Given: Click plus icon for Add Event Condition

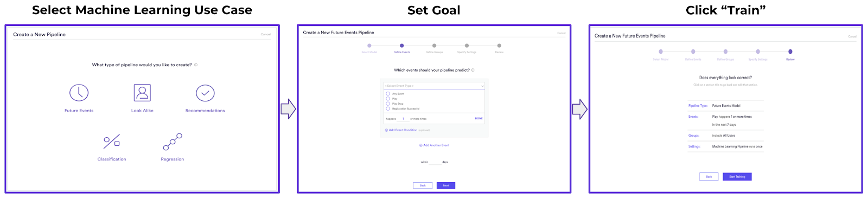Looking at the screenshot, I should tap(386, 130).
